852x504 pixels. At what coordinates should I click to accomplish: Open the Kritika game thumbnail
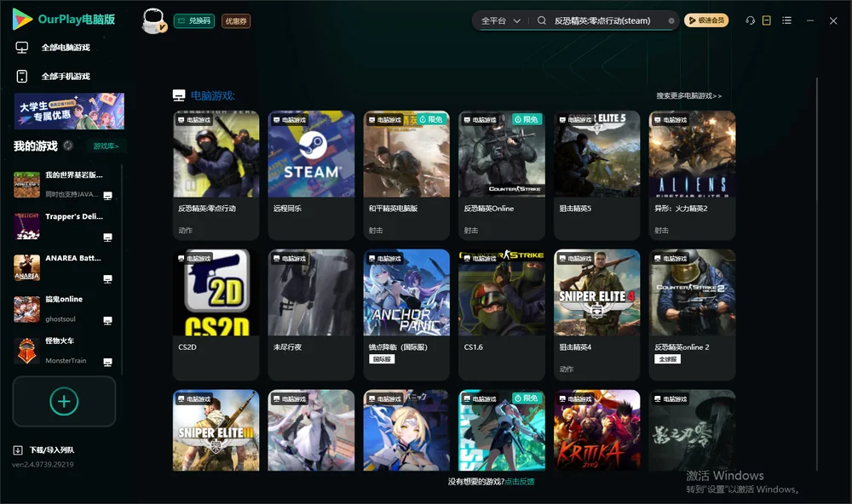point(596,430)
